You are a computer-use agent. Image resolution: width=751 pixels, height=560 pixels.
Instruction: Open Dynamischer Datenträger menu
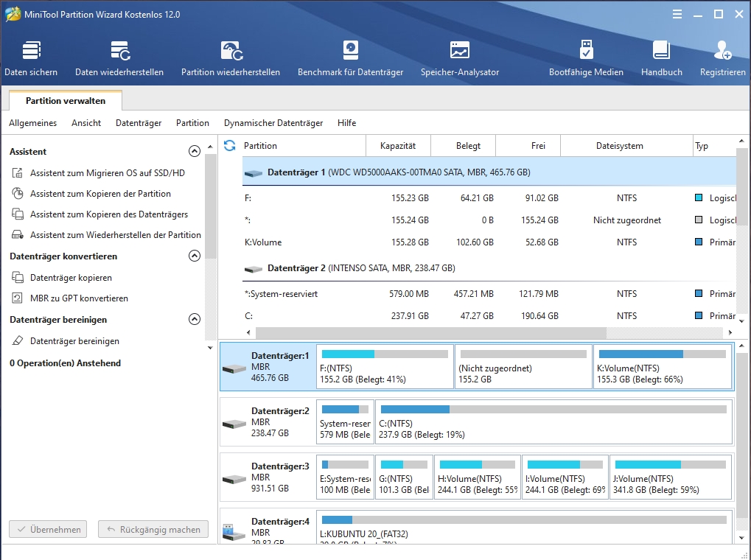tap(273, 123)
